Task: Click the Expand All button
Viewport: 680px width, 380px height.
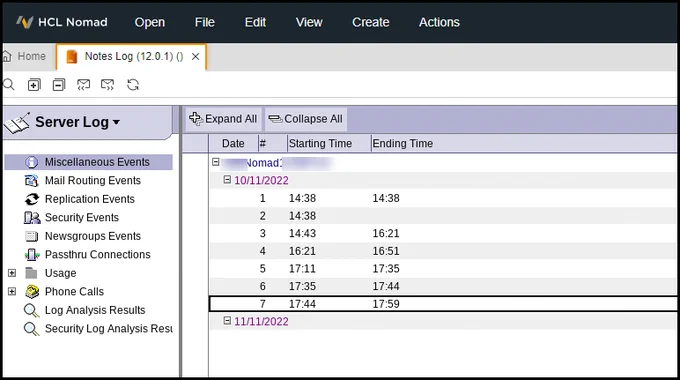Action: (224, 119)
